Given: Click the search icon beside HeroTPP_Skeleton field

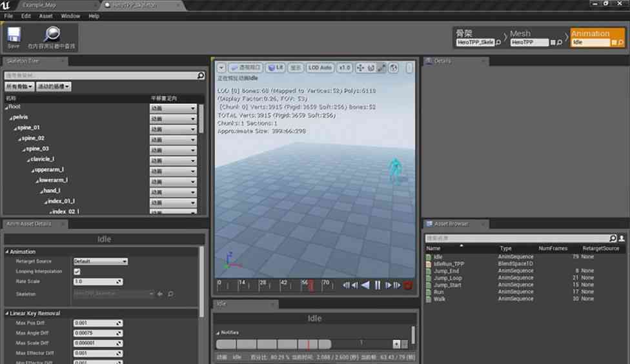Looking at the screenshot, I should pyautogui.click(x=498, y=42).
